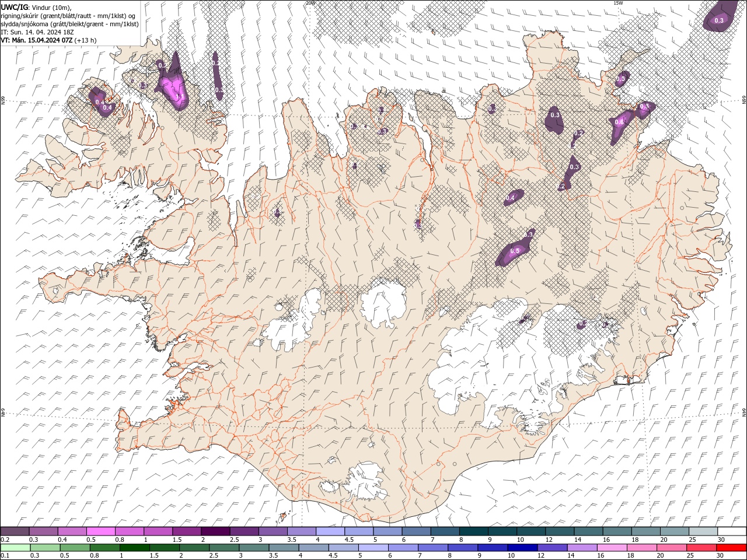Pick the bright red 30 swatch, lower legend row
The image size is (747, 560).
pos(731,548)
